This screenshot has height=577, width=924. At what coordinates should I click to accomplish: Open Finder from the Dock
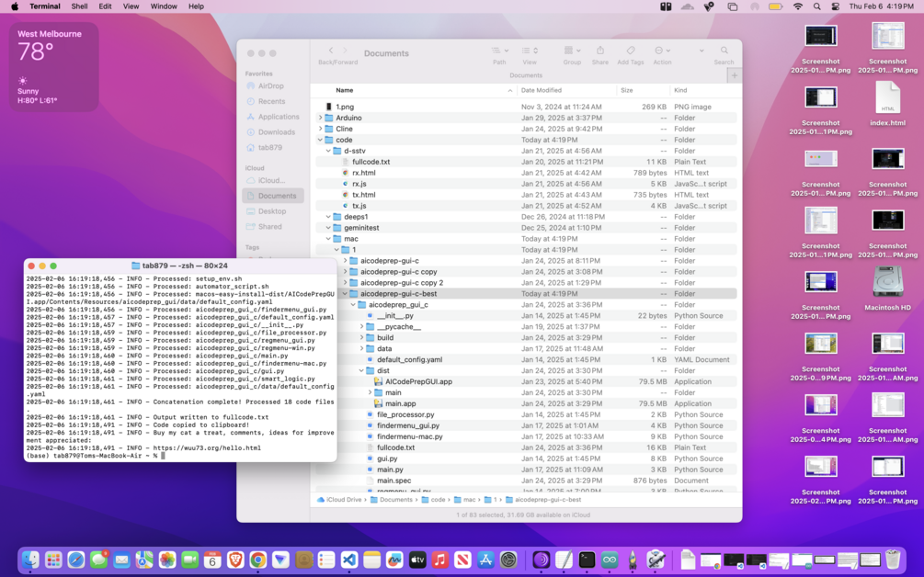pos(30,560)
